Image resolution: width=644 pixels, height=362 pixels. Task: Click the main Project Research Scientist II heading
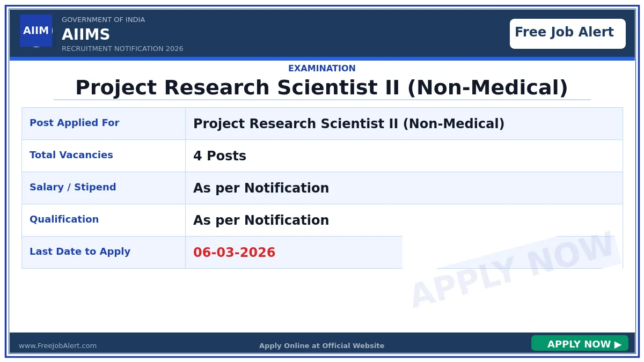[321, 88]
